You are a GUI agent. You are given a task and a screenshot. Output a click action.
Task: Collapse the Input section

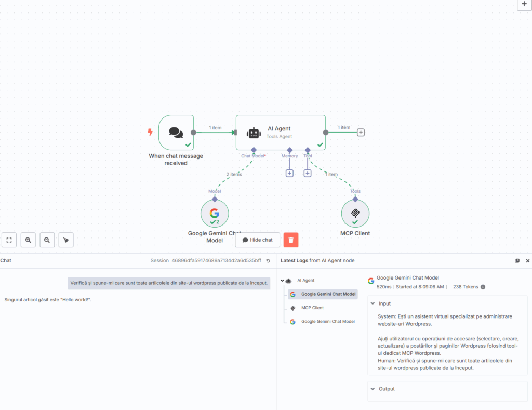(373, 303)
